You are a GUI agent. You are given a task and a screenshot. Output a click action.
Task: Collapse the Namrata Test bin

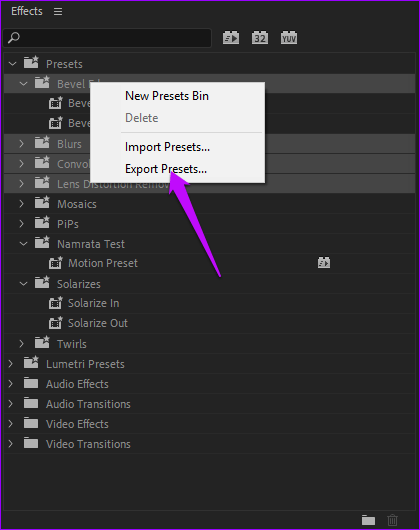coord(23,244)
